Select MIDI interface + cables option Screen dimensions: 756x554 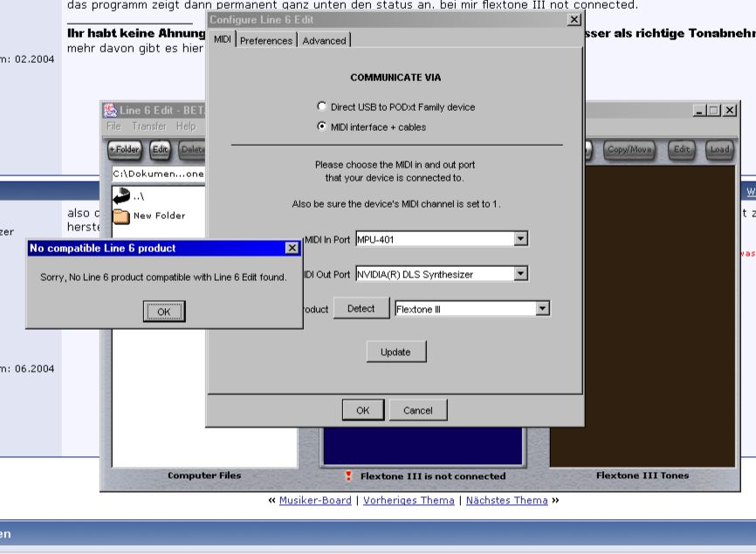coord(321,127)
